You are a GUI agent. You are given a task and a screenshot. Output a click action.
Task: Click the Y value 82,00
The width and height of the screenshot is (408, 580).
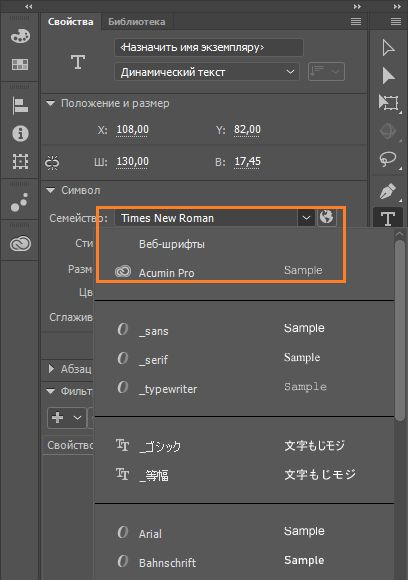click(247, 129)
